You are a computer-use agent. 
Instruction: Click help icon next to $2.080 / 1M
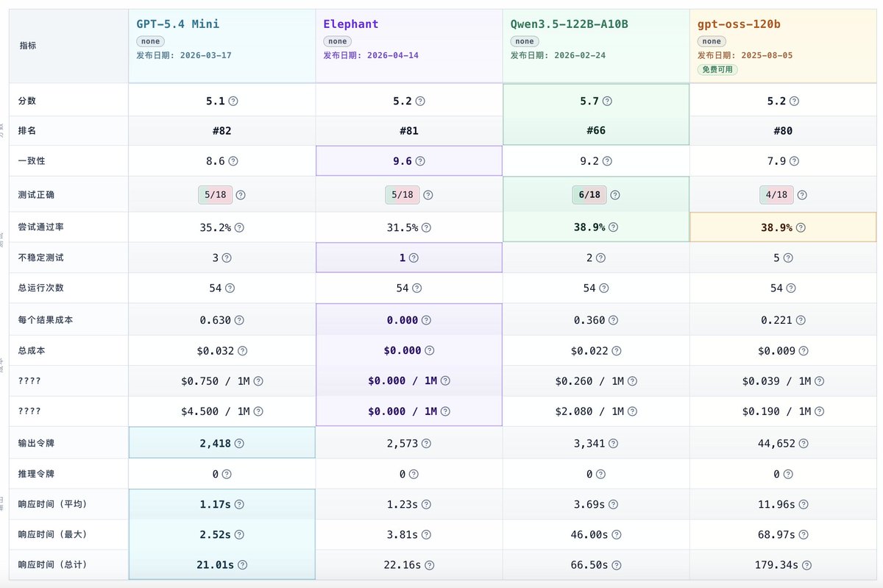pyautogui.click(x=632, y=411)
